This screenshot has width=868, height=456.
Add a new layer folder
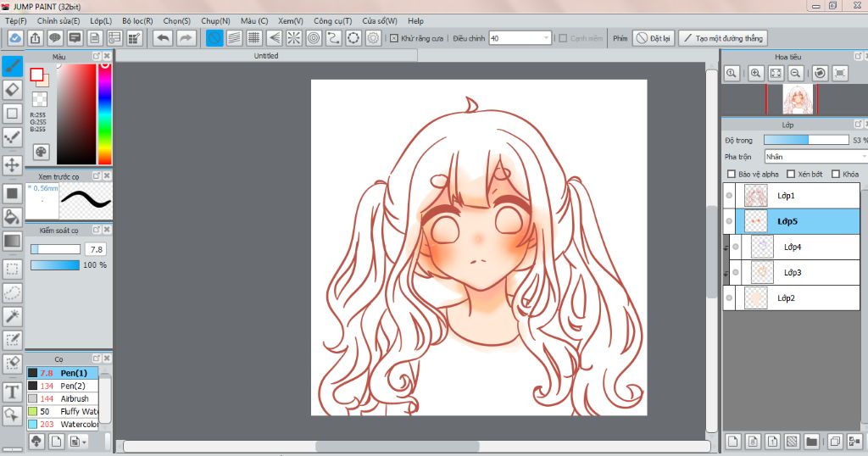(811, 441)
